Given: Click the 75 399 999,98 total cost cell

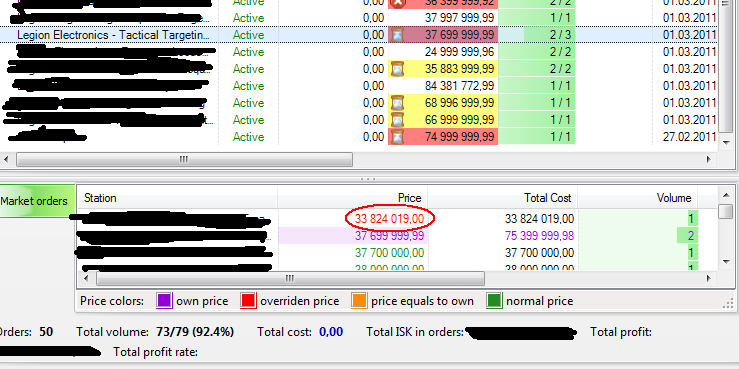Looking at the screenshot, I should coord(539,236).
